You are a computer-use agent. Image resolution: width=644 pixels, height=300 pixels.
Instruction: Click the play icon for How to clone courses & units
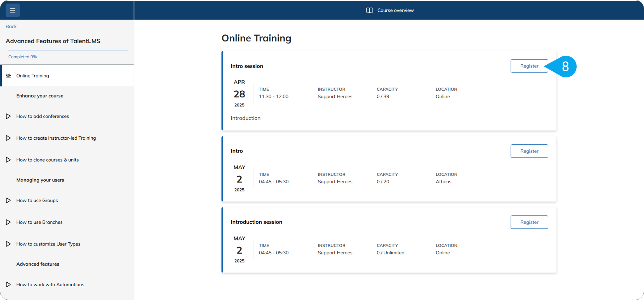(8, 160)
